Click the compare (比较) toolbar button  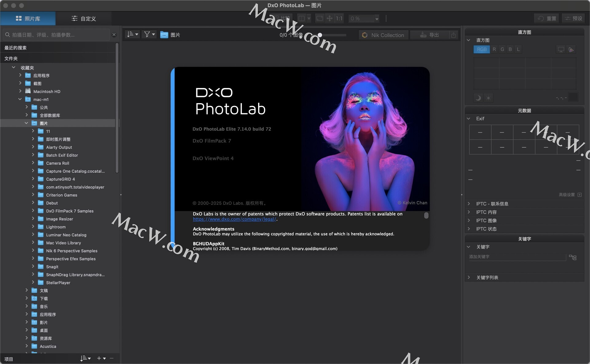coord(281,18)
